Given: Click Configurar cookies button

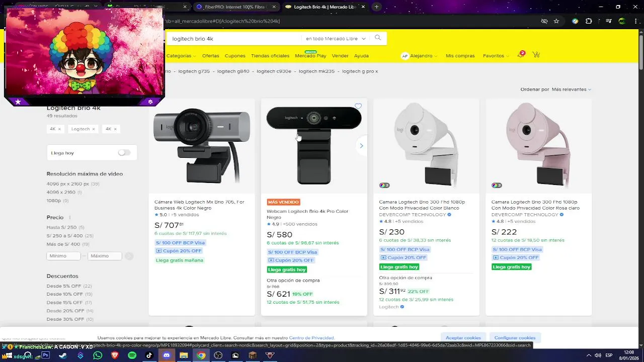Looking at the screenshot, I should (515, 338).
